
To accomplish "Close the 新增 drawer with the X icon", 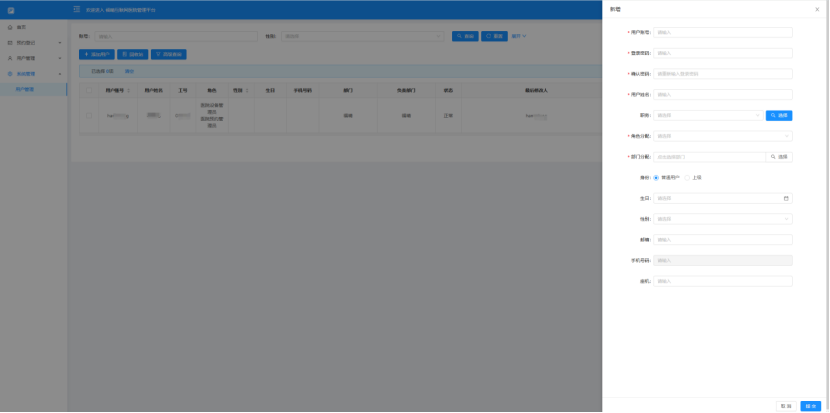I will 816,9.
